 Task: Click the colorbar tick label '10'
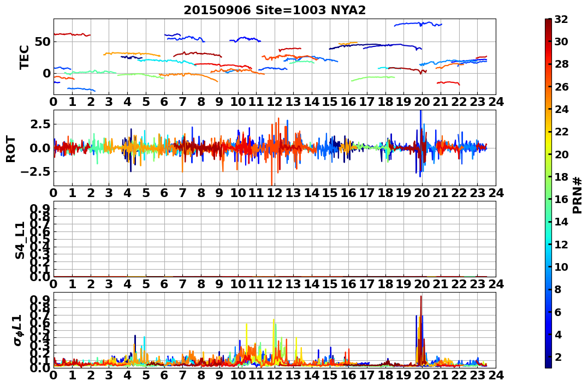click(561, 266)
